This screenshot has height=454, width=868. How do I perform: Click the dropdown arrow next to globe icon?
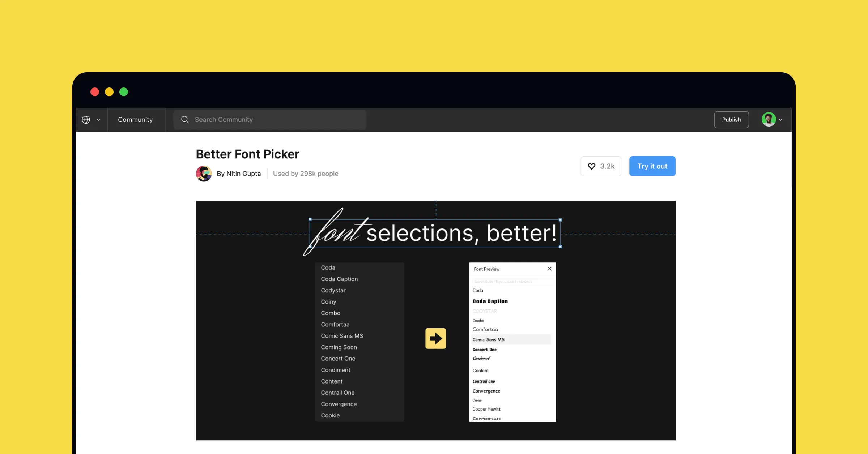98,119
